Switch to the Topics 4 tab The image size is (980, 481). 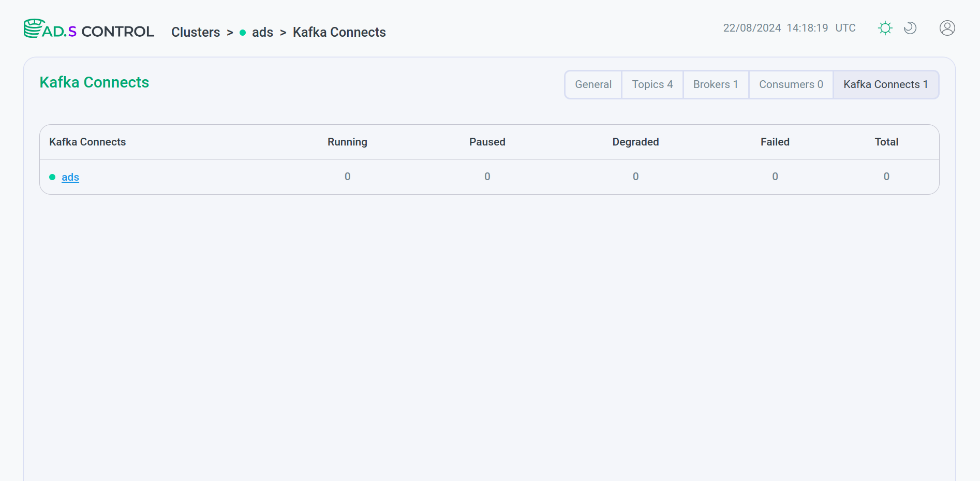(x=652, y=84)
